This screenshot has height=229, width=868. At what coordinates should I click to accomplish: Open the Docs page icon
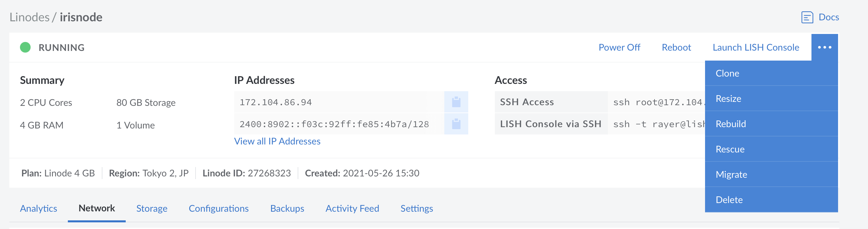pos(807,17)
